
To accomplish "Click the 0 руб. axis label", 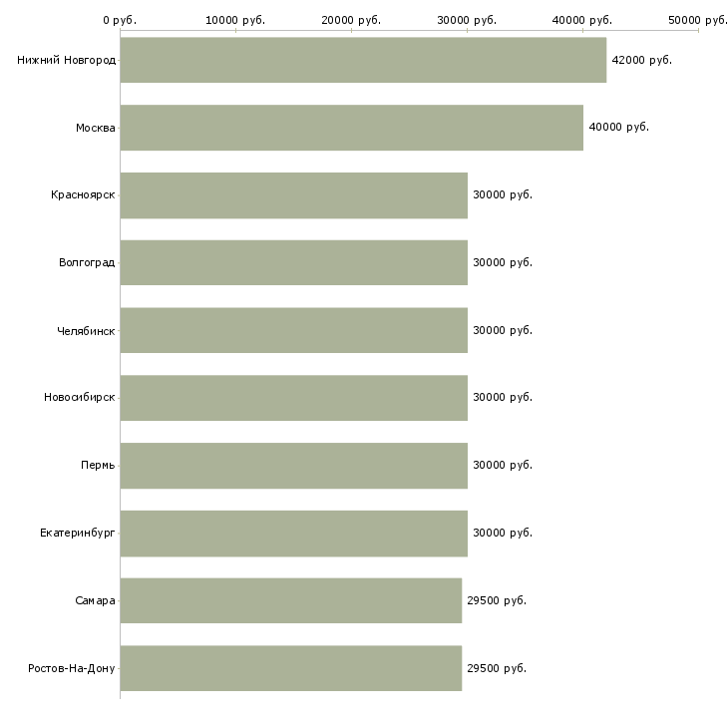I will pyautogui.click(x=120, y=20).
